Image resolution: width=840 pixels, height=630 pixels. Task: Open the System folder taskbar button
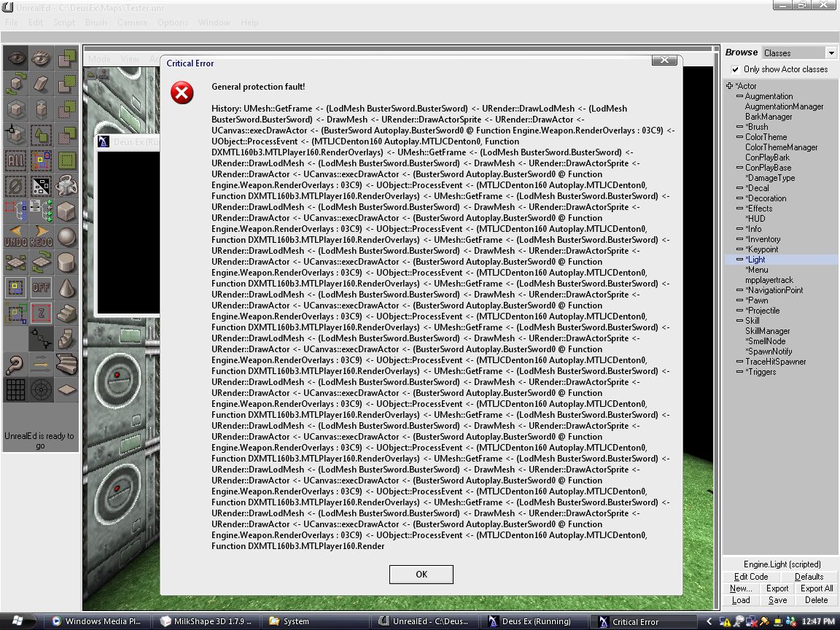[316, 621]
